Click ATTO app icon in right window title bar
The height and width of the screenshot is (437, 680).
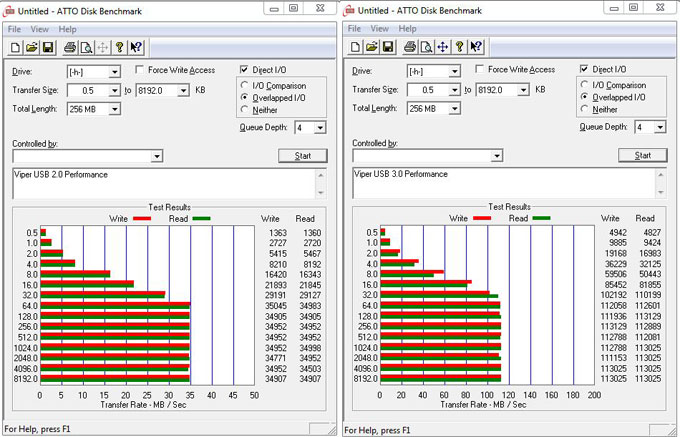[x=349, y=10]
